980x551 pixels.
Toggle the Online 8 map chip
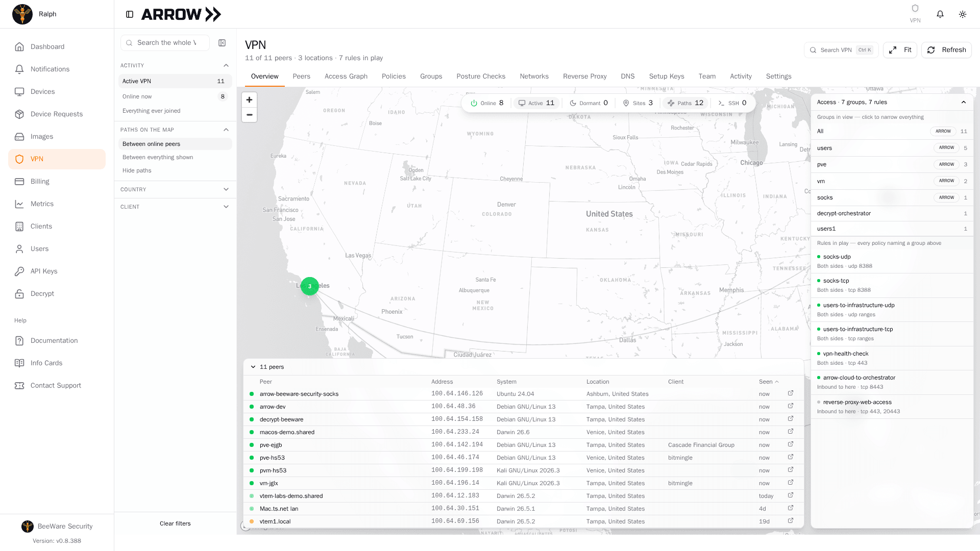(x=487, y=103)
